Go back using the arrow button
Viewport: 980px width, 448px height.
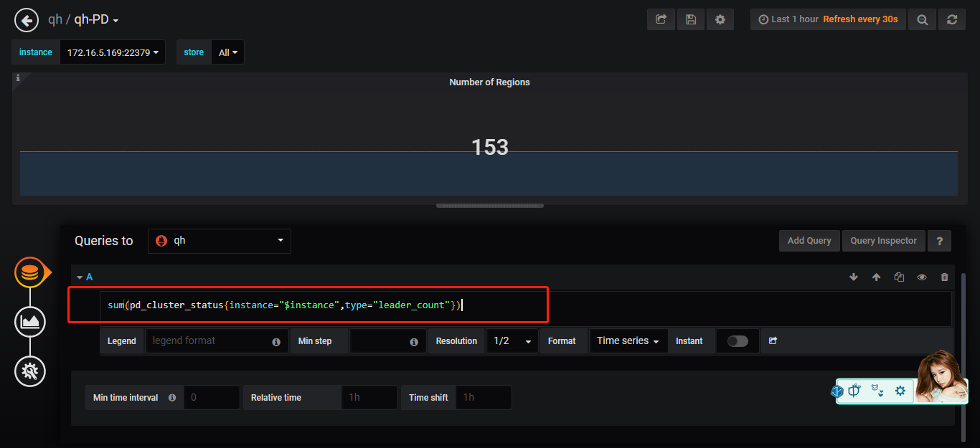tap(27, 20)
